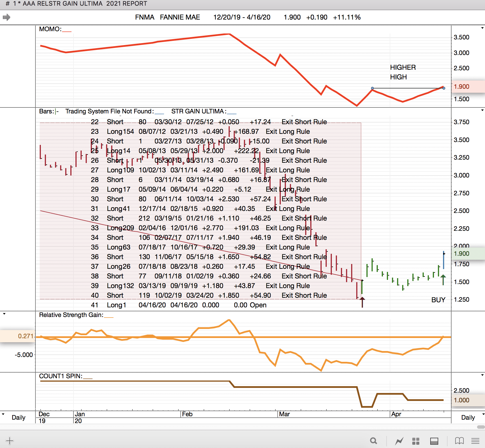The height and width of the screenshot is (448, 485).
Task: Click the Jan 20 label on the time axis
Action: 80,417
